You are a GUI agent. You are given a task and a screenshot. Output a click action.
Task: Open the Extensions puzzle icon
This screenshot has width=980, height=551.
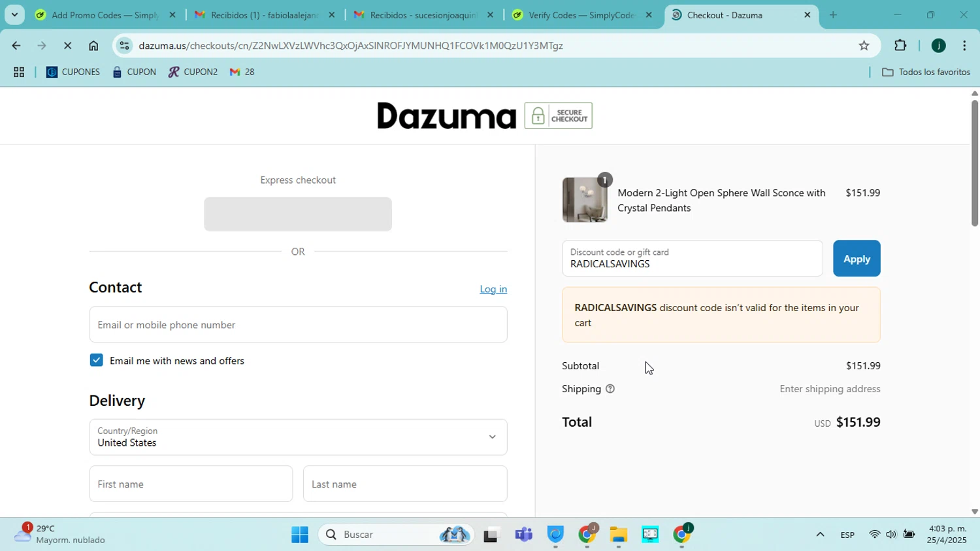tap(900, 46)
